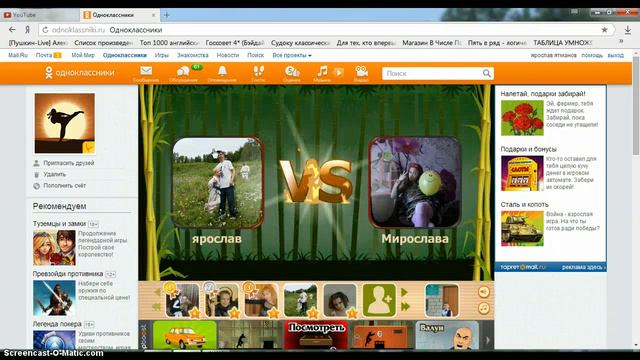
Task: Open Сталь и копоть tank ad
Action: 524,204
